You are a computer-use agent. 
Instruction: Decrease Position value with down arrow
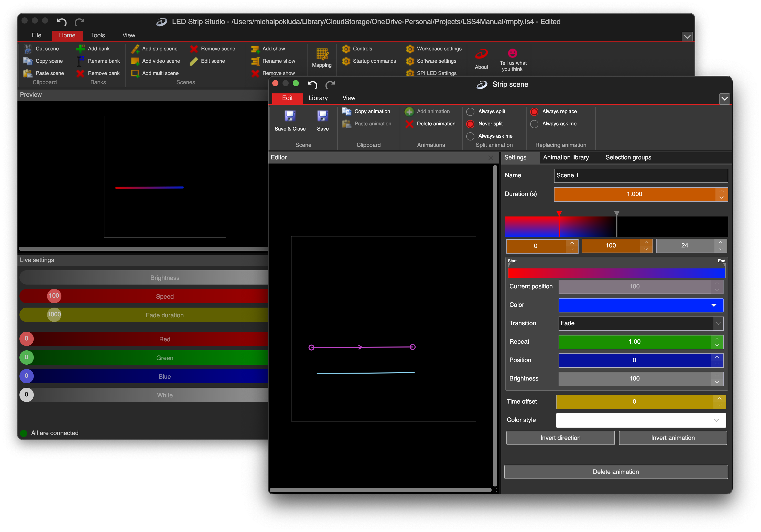point(716,364)
